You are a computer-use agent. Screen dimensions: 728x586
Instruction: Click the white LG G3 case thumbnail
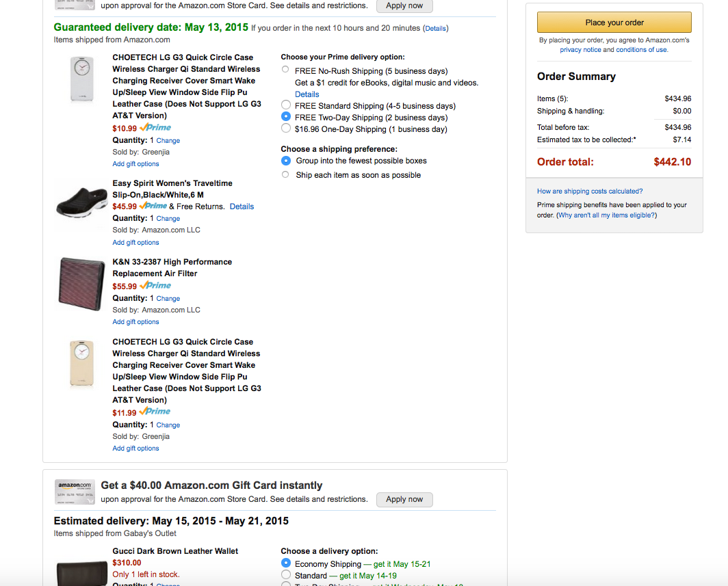pos(81,79)
